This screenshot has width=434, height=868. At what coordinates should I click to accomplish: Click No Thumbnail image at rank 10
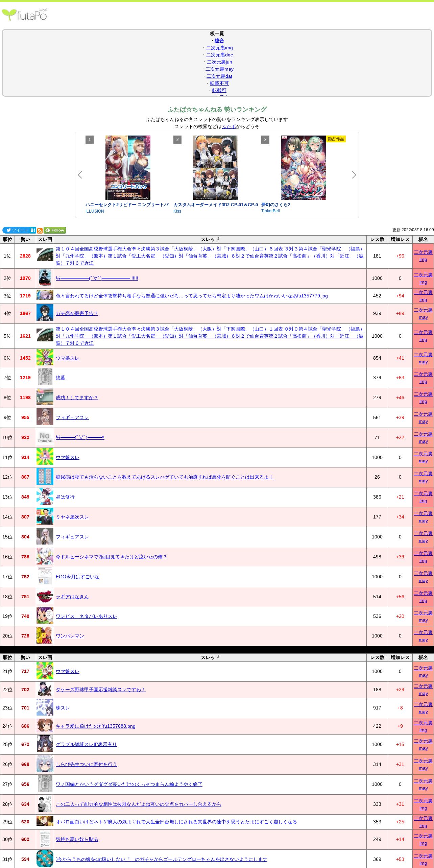tap(45, 437)
